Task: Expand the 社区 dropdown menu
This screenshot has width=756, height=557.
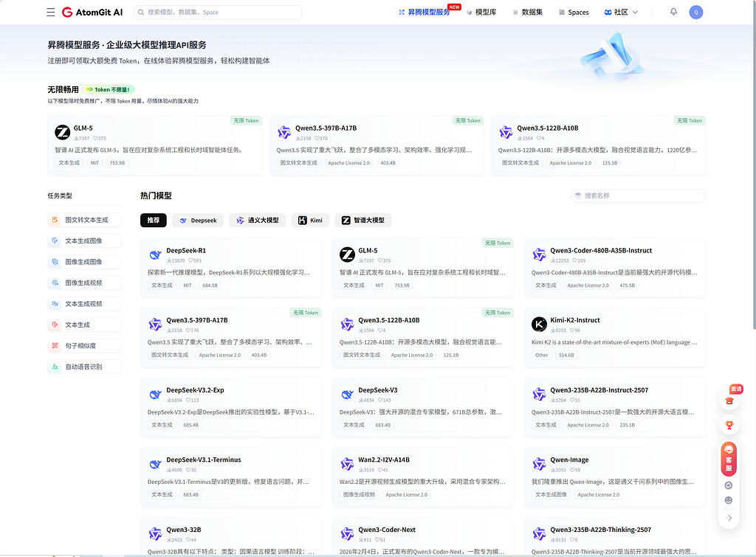Action: [622, 12]
